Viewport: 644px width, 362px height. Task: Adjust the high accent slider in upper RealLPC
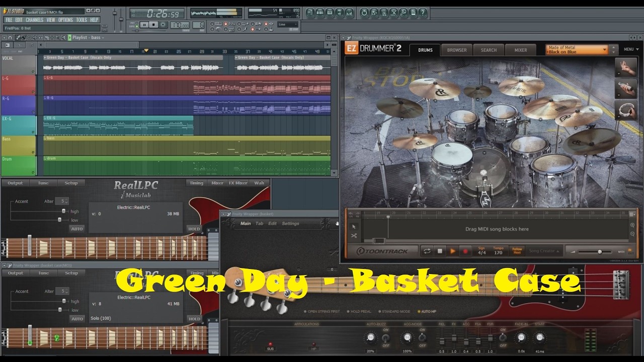click(63, 211)
